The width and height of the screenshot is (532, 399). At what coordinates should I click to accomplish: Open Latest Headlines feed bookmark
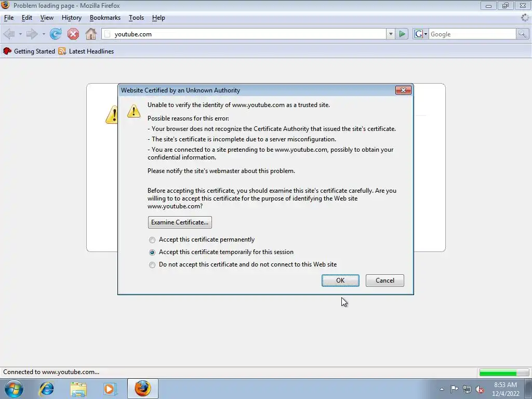[x=86, y=51]
